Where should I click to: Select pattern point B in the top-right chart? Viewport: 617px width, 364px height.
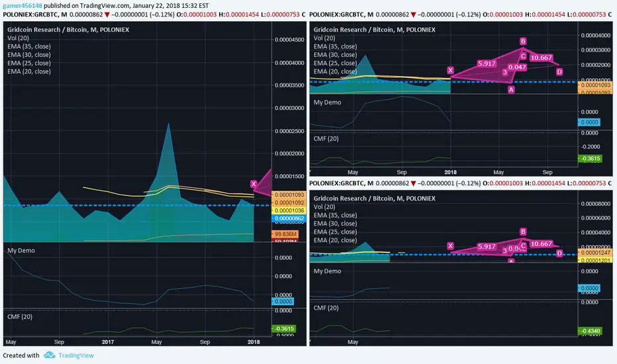tap(523, 41)
